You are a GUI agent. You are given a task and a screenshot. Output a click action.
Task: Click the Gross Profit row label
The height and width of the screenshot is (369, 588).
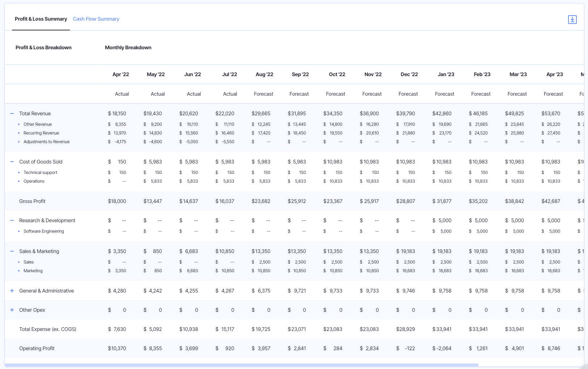coord(32,201)
